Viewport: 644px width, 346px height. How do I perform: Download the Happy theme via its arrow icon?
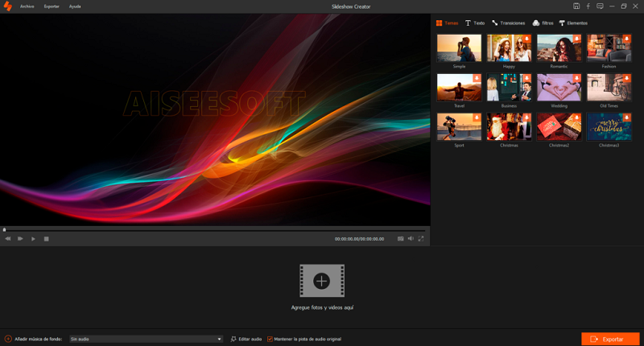[x=526, y=39]
